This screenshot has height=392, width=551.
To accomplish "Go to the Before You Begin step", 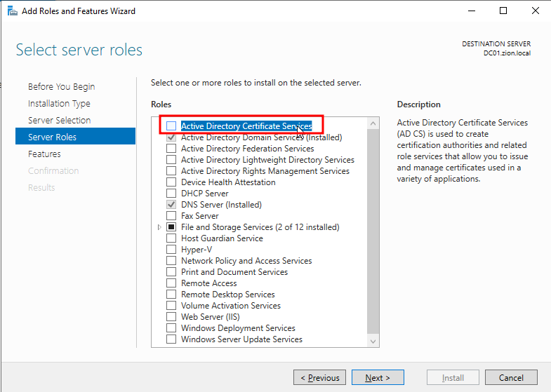I will (x=61, y=87).
